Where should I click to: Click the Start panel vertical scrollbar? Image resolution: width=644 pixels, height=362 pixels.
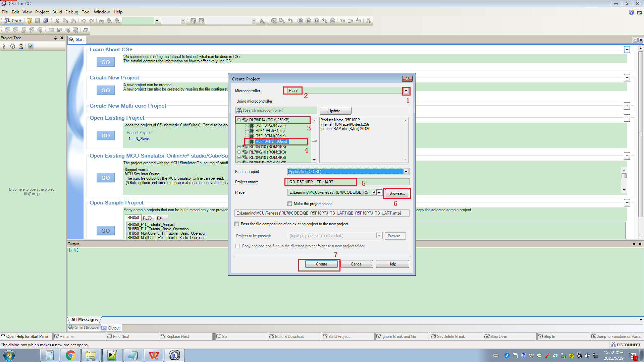pos(641,134)
